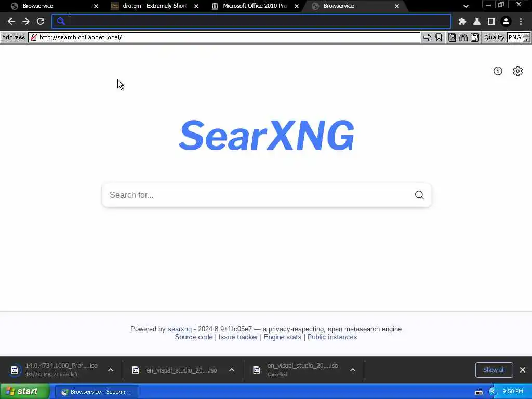Click the Quality PNG value box
The height and width of the screenshot is (399, 532).
(x=515, y=37)
